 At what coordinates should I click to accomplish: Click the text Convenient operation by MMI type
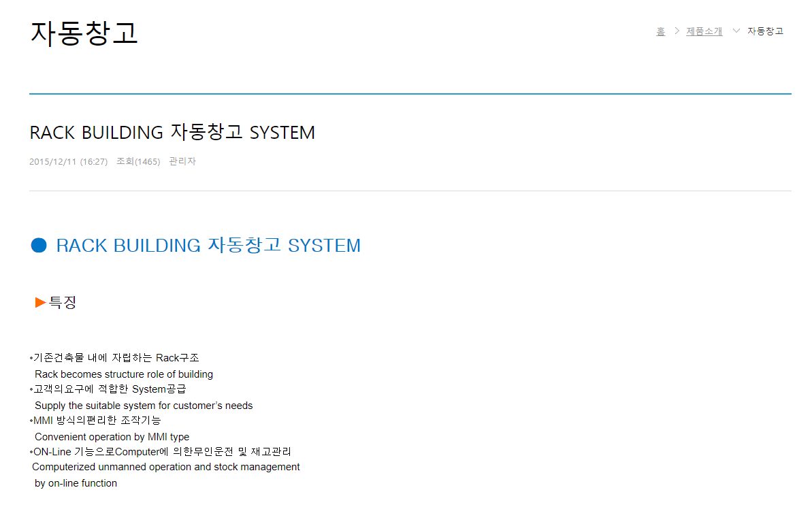click(112, 437)
